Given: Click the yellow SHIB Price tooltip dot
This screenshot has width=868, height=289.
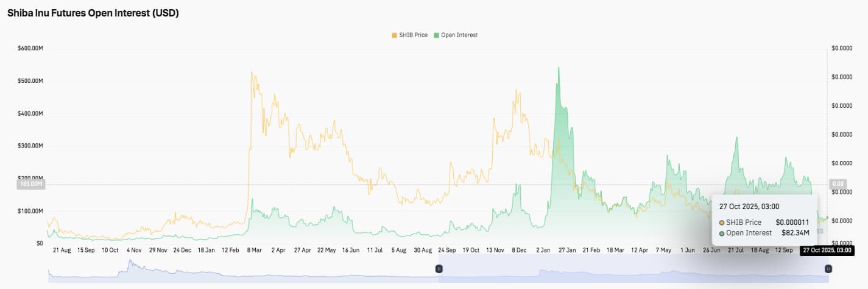Looking at the screenshot, I should (x=722, y=223).
